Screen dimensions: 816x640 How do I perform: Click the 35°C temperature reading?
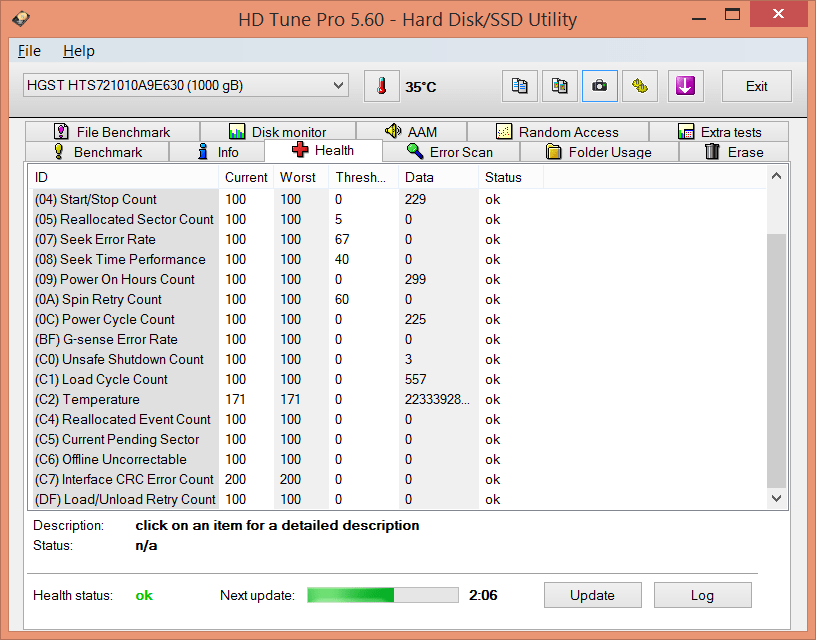[x=420, y=87]
